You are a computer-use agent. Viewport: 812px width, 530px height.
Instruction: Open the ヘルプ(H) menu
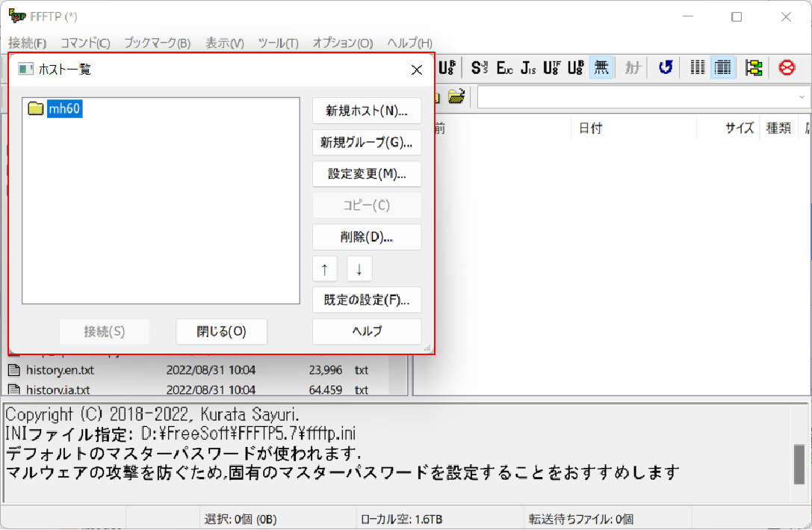409,43
